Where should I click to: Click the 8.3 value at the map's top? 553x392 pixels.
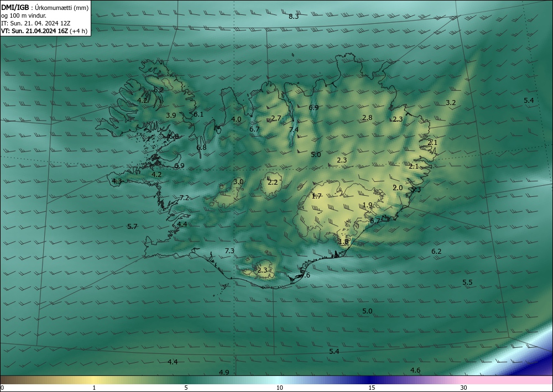pyautogui.click(x=294, y=16)
